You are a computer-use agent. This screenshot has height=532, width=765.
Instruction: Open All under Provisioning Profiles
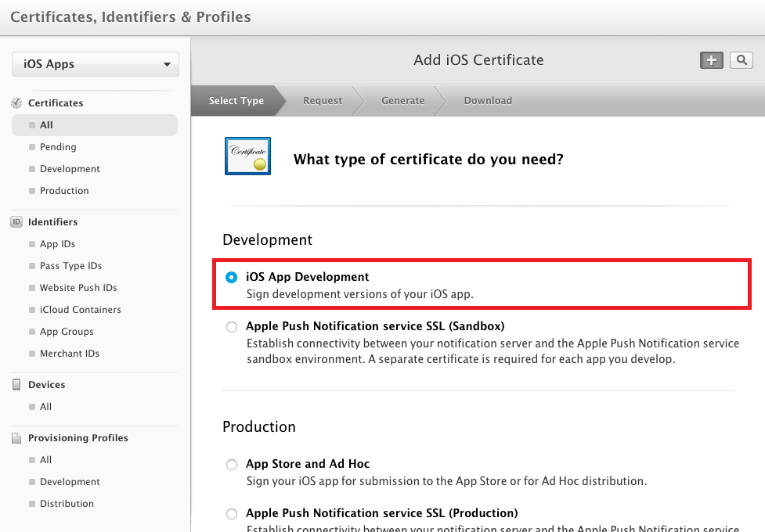[46, 460]
